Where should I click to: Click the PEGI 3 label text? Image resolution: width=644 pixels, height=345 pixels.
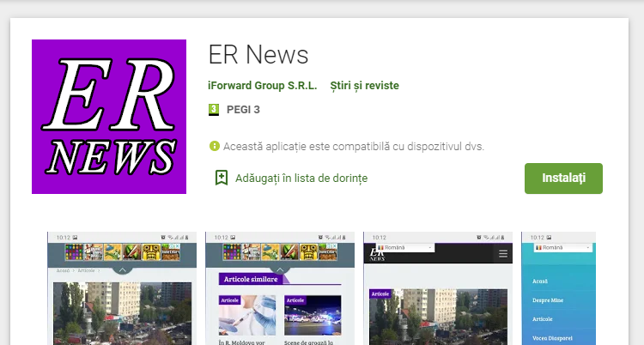tap(243, 110)
